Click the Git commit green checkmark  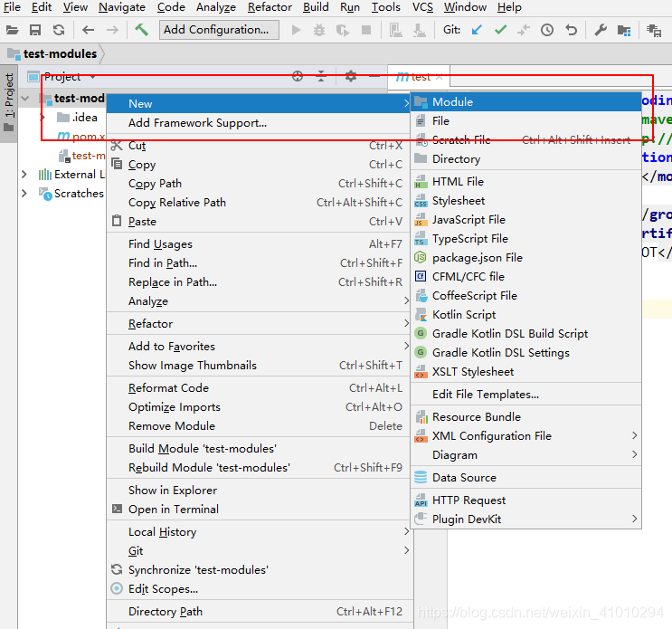pyautogui.click(x=500, y=30)
